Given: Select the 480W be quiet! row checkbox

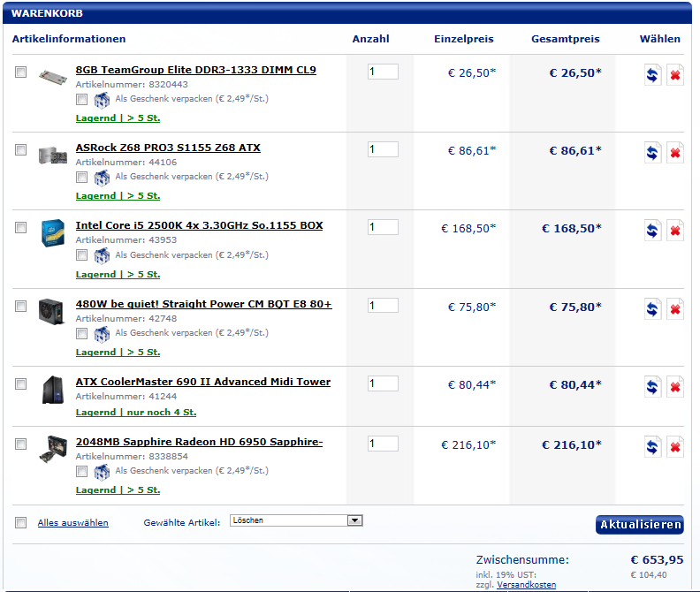Looking at the screenshot, I should pyautogui.click(x=20, y=306).
